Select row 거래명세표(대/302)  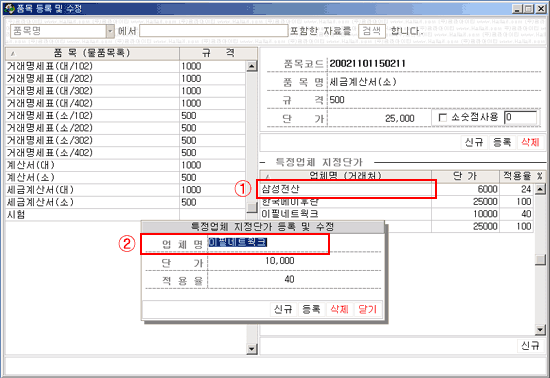click(x=125, y=91)
